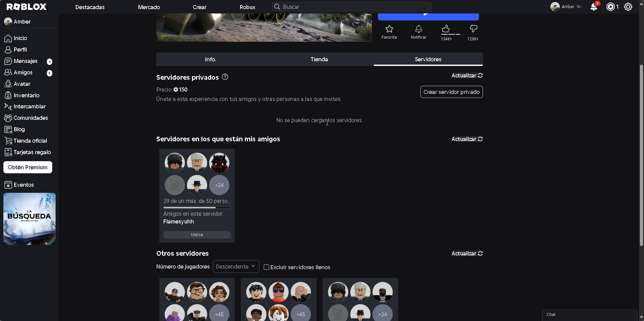Open La Búsqueda event thumbnail
This screenshot has width=644, height=321.
point(29,219)
